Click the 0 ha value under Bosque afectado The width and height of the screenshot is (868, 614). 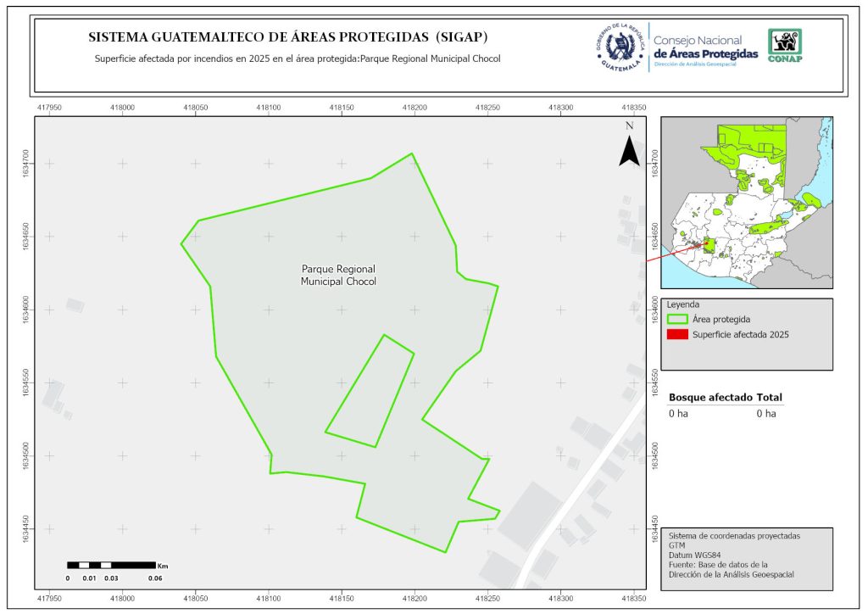coord(677,414)
